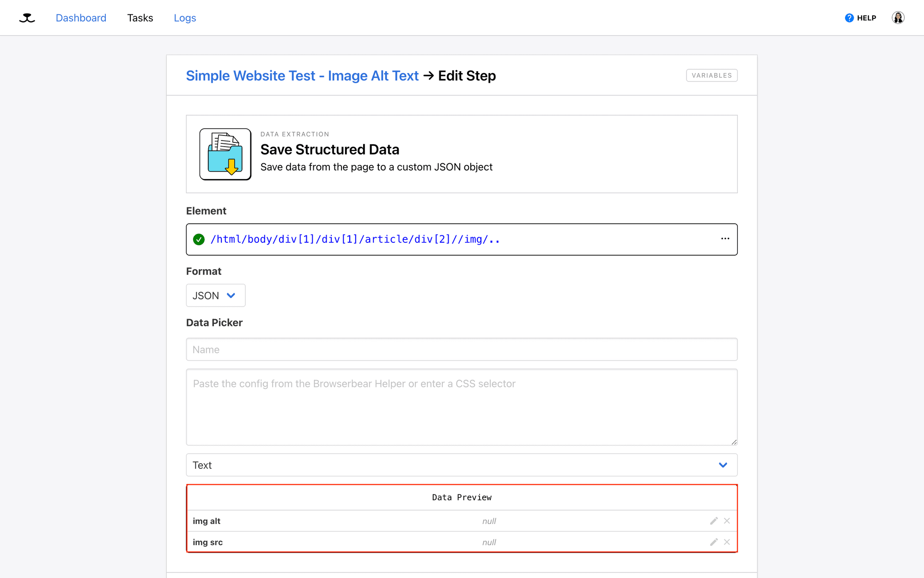Open the ellipsis menu on the Element row
This screenshot has height=578, width=924.
(724, 239)
